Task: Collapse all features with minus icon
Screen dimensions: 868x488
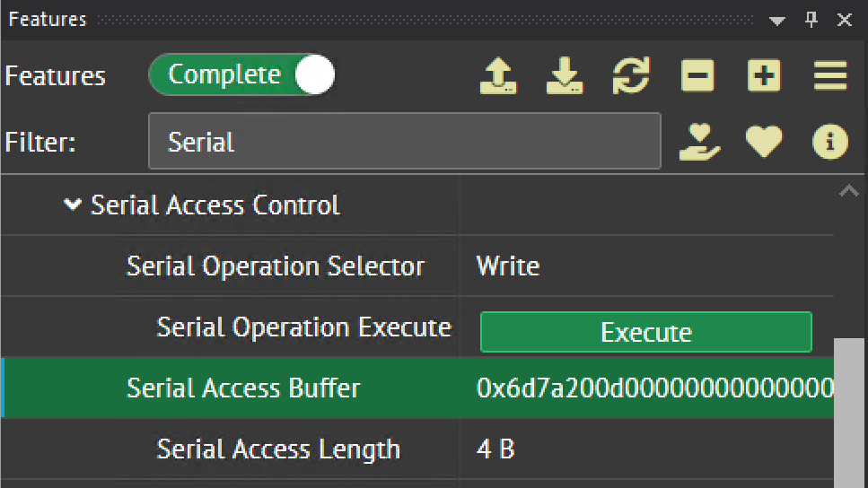Action: [x=697, y=77]
